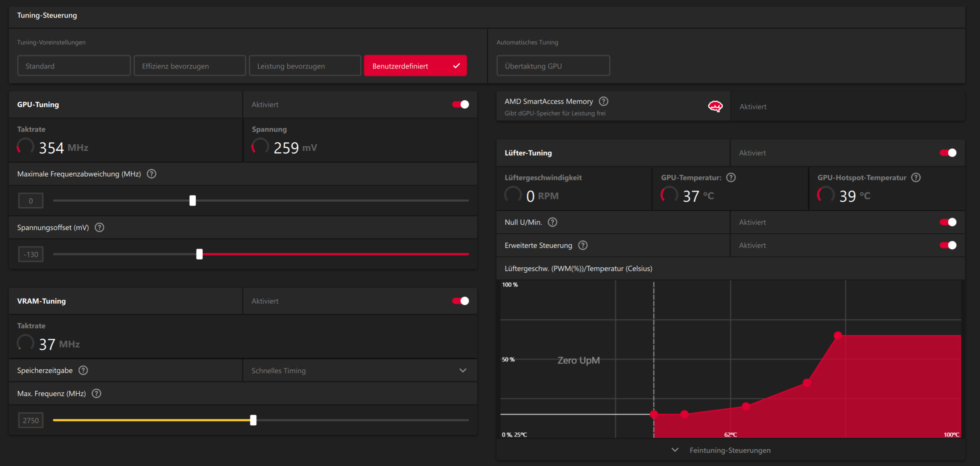Viewport: 980px width, 466px height.
Task: Open the Schnelles Timing dropdown
Action: (x=359, y=371)
